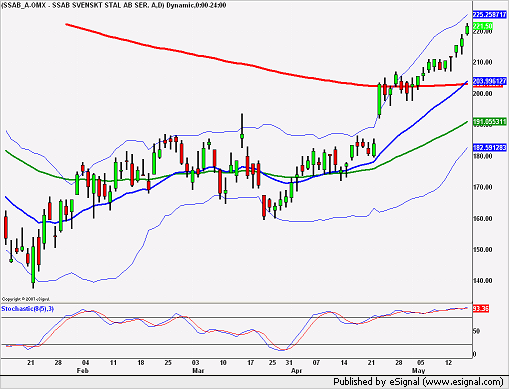Click the green 221.50 last price label
Image resolution: width=509 pixels, height=389 pixels.
click(483, 26)
